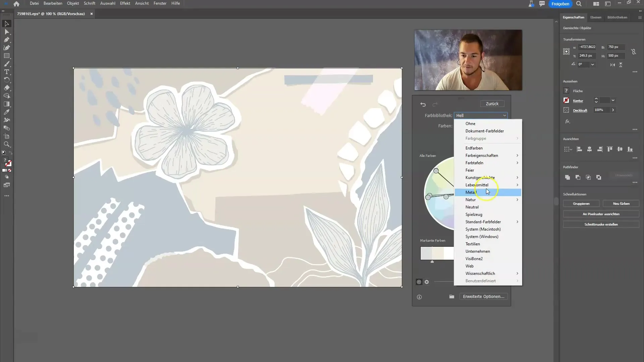Open the Farbbibliothek dropdown showing Hell
The image size is (644, 362).
coord(481,115)
